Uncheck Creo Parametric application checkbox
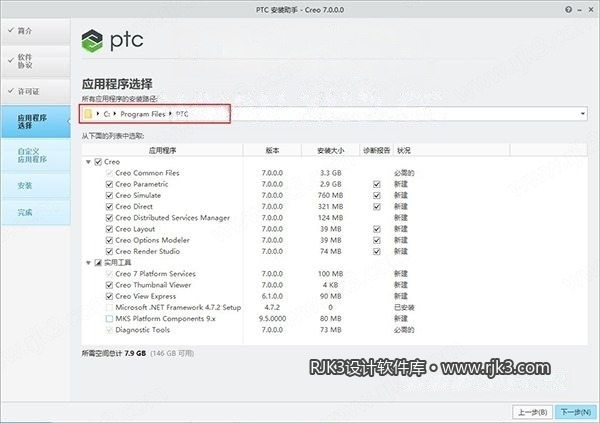The height and width of the screenshot is (423, 600). point(109,184)
